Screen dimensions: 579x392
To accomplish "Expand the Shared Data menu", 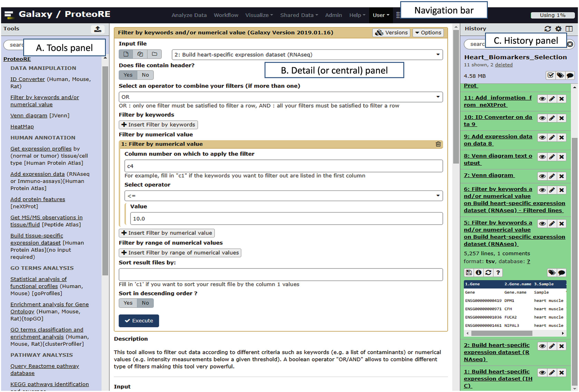I will (299, 15).
